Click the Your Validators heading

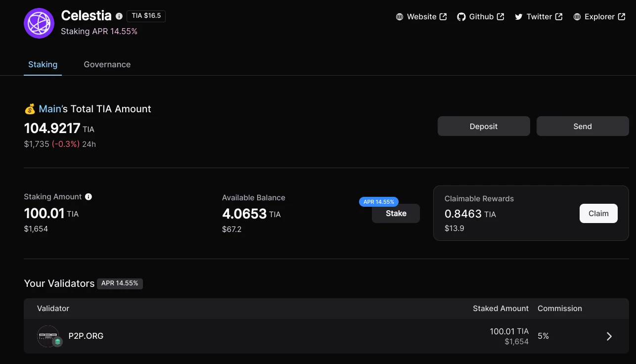point(59,283)
